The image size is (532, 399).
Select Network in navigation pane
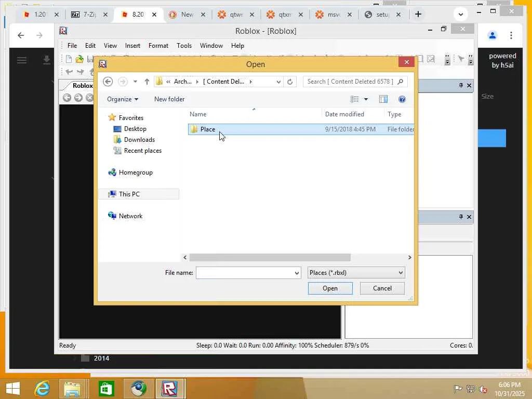click(130, 216)
